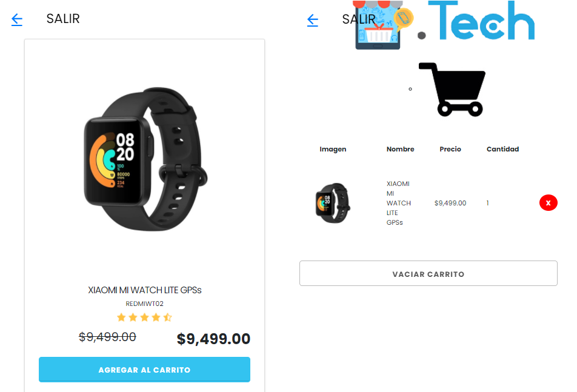
Task: Click the large Xiaomi watch product image
Action: coord(145,159)
